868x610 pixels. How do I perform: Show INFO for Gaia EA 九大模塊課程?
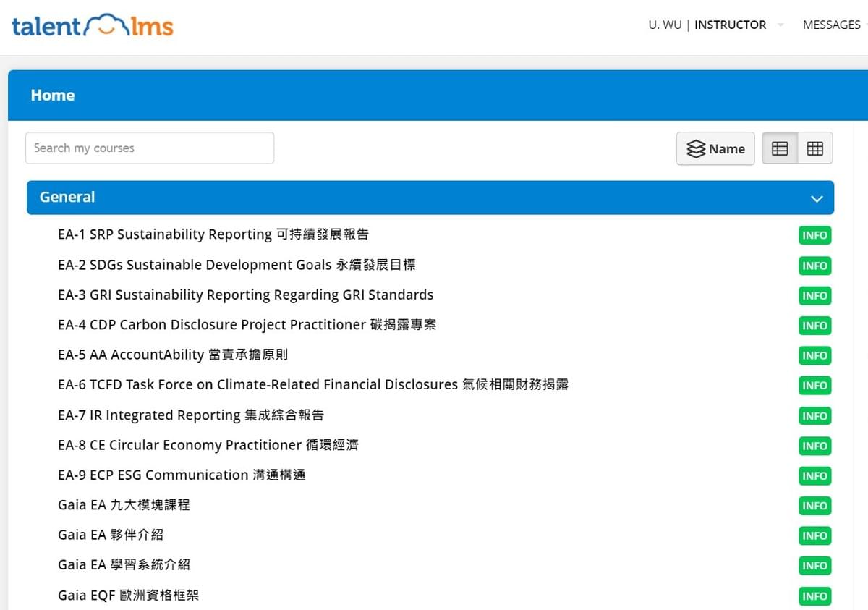(x=814, y=506)
